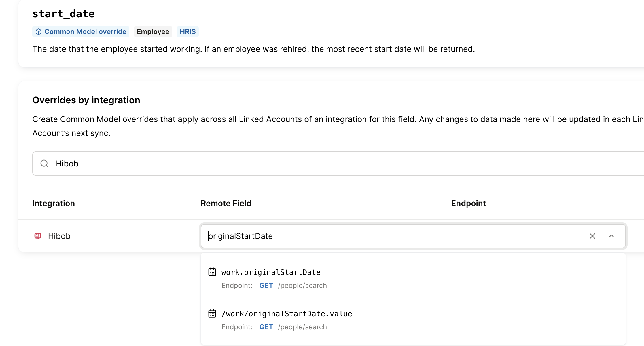Click the Endpoint column header
The image size is (644, 346).
click(468, 203)
